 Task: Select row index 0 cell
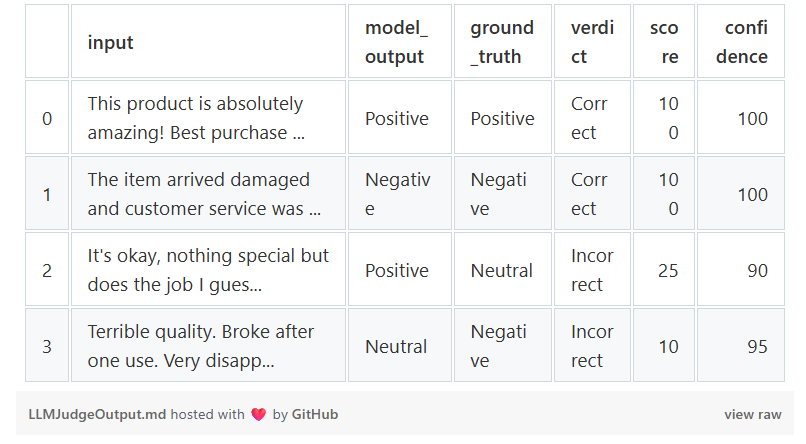click(x=47, y=119)
